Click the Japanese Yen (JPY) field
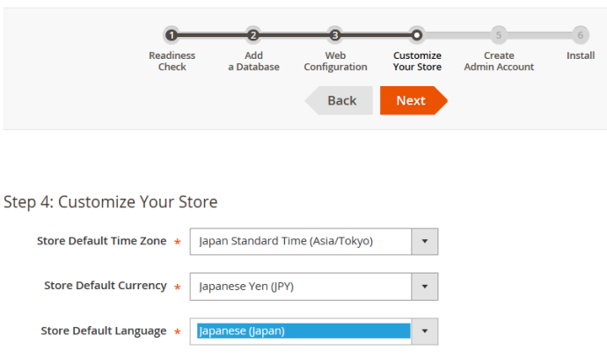The width and height of the screenshot is (607, 364). tap(300, 286)
